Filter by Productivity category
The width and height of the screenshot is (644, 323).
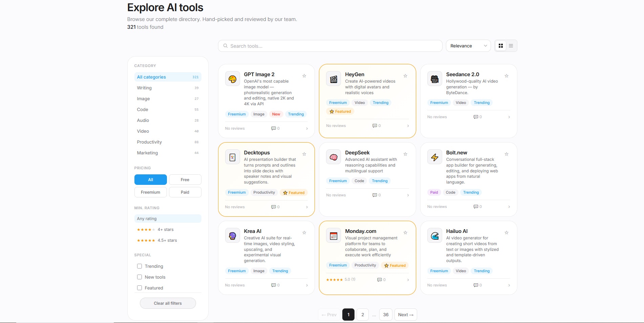(168, 142)
